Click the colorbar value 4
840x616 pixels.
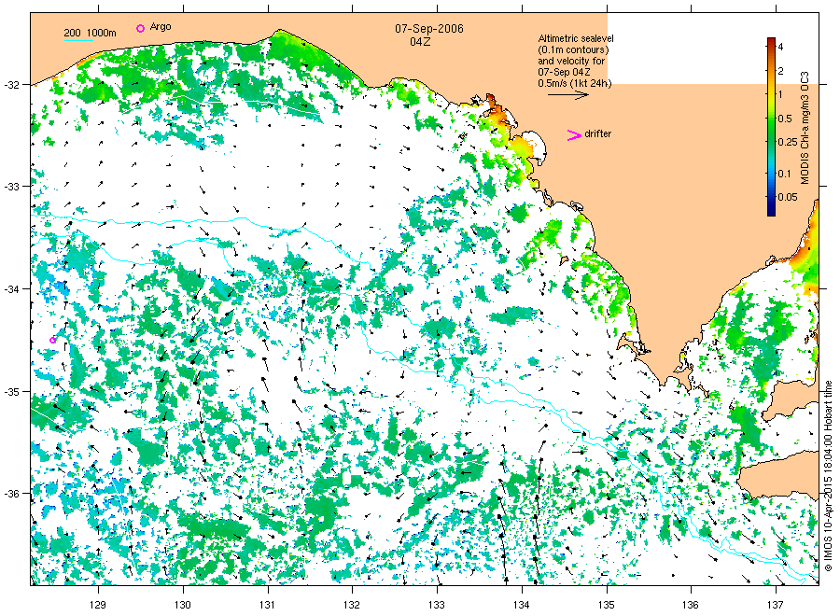coord(780,47)
